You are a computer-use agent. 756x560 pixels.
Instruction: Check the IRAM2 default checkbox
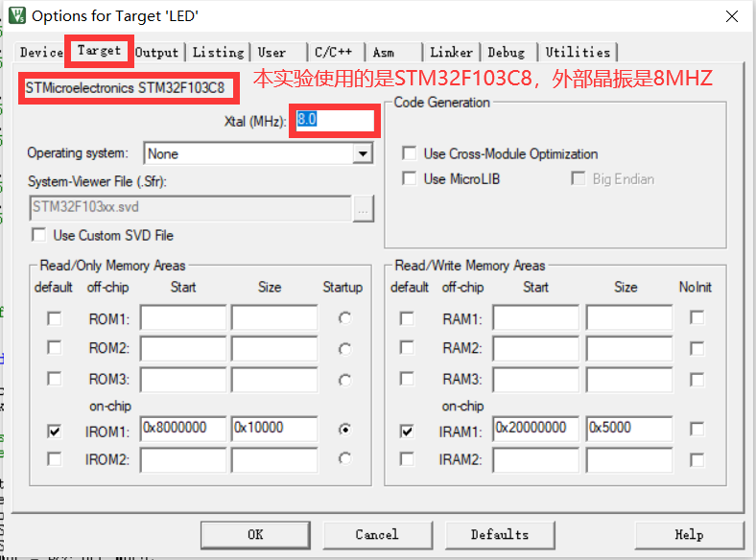pyautogui.click(x=407, y=458)
